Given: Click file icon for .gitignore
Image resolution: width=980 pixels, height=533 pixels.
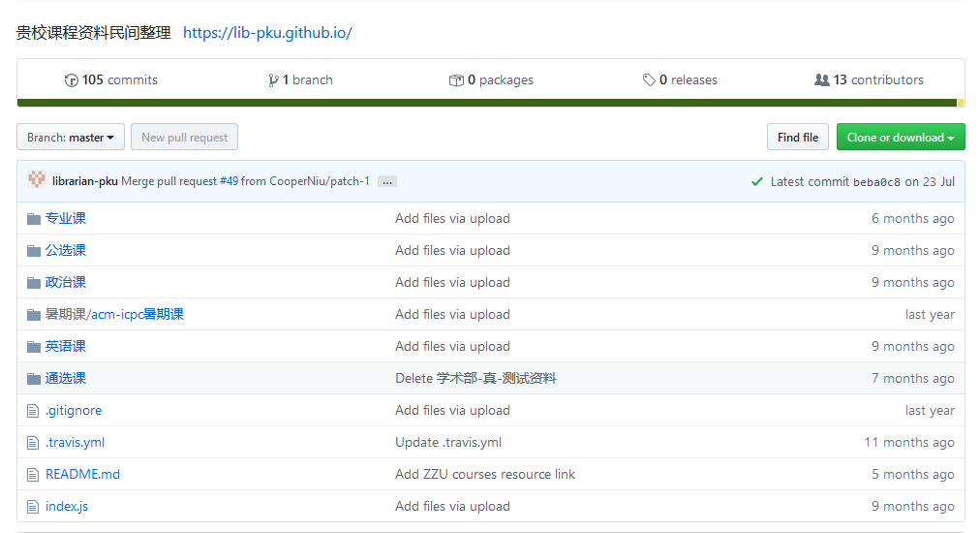Looking at the screenshot, I should (x=33, y=411).
